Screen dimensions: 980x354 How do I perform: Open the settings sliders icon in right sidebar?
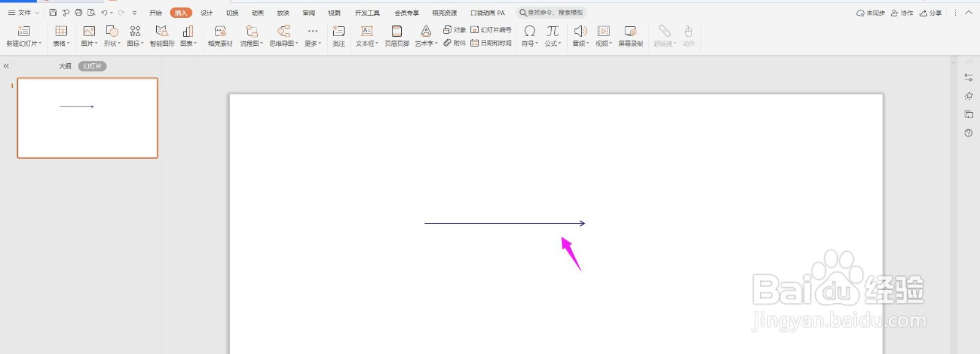tap(968, 78)
